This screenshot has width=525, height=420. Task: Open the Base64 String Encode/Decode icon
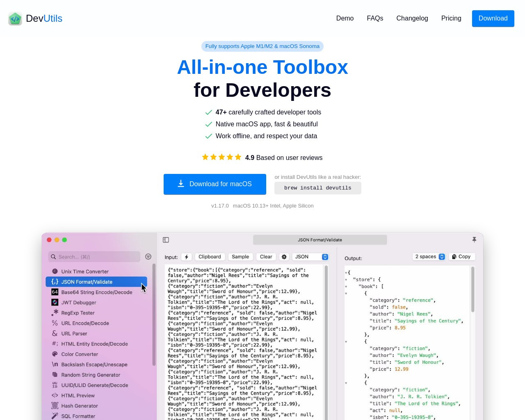[55, 292]
